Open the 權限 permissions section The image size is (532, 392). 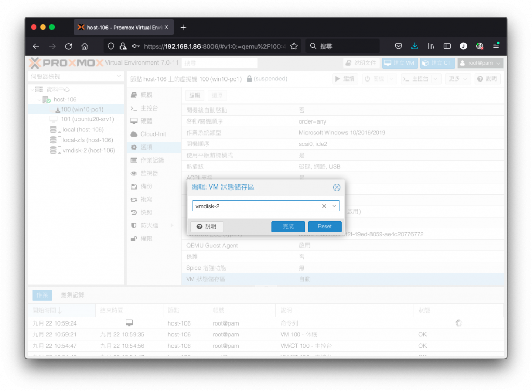tap(153, 239)
